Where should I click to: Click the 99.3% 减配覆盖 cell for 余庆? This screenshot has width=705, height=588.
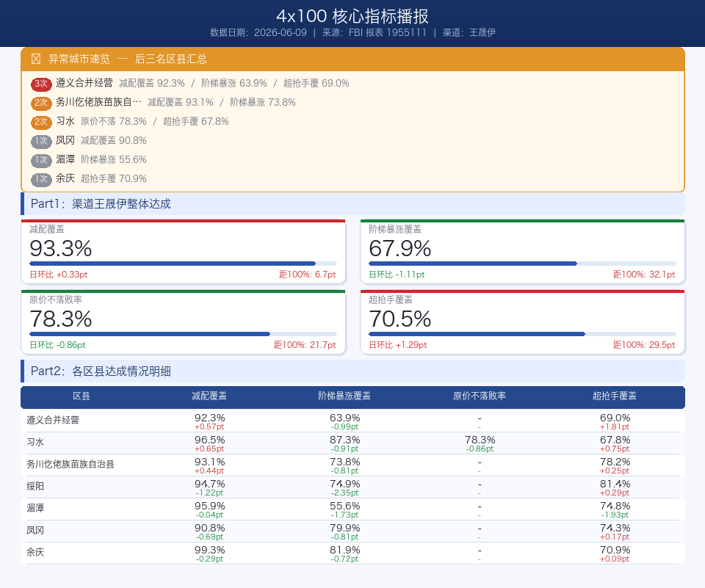(x=209, y=551)
